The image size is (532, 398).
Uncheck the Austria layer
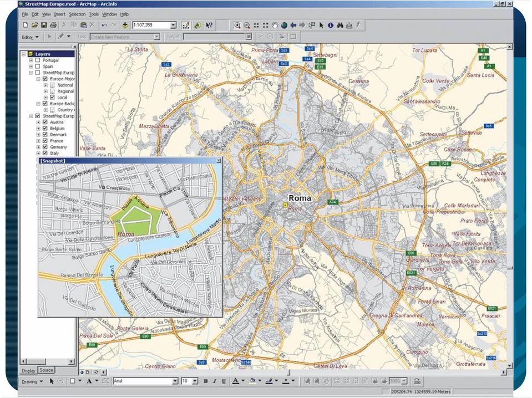(45, 122)
